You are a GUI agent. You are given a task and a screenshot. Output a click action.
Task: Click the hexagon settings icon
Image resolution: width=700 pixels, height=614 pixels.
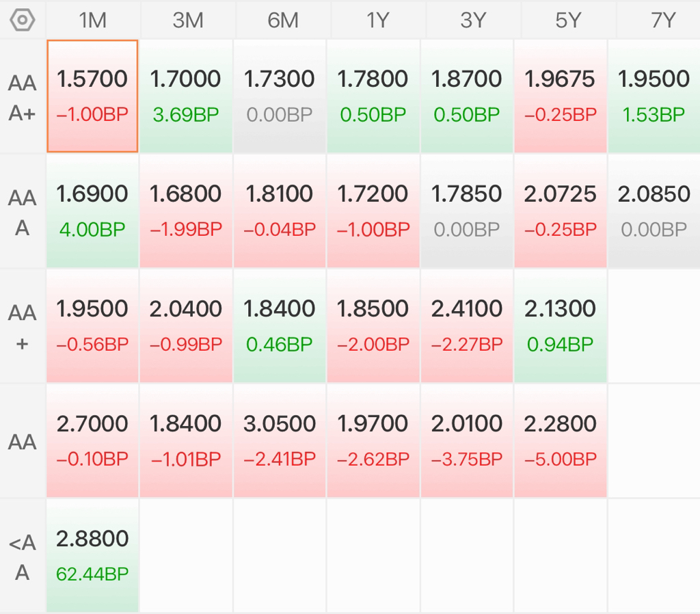(22, 20)
